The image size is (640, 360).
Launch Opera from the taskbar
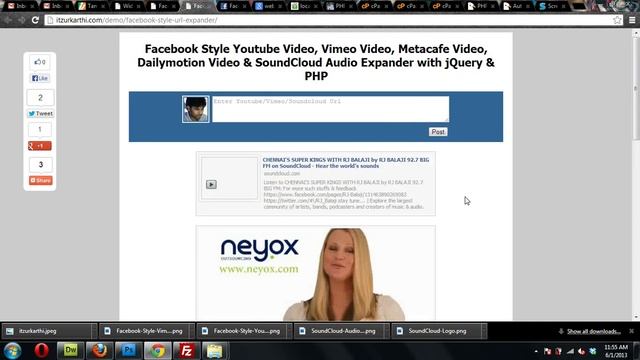[41, 351]
